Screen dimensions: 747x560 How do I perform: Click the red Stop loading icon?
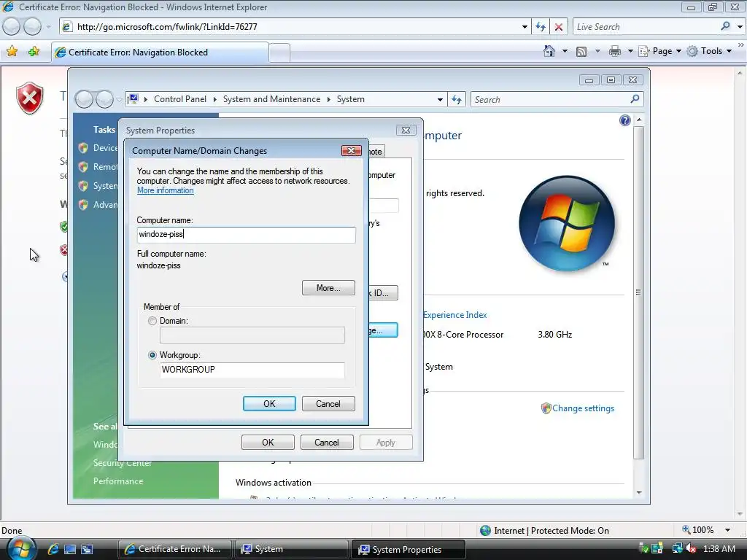pos(559,27)
